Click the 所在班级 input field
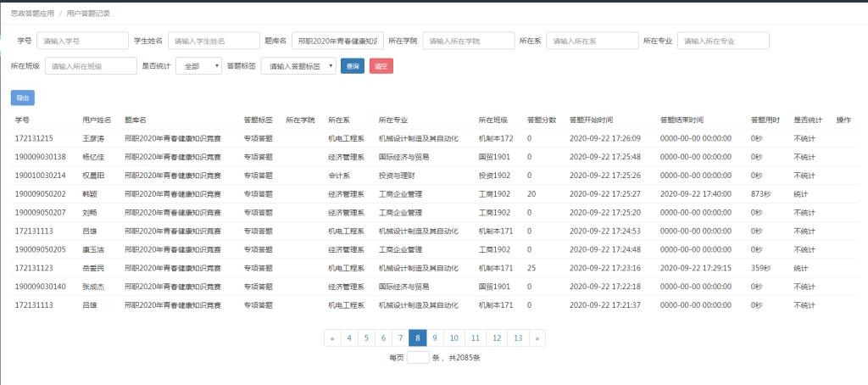Screen dimensions: 868x385 91,66
